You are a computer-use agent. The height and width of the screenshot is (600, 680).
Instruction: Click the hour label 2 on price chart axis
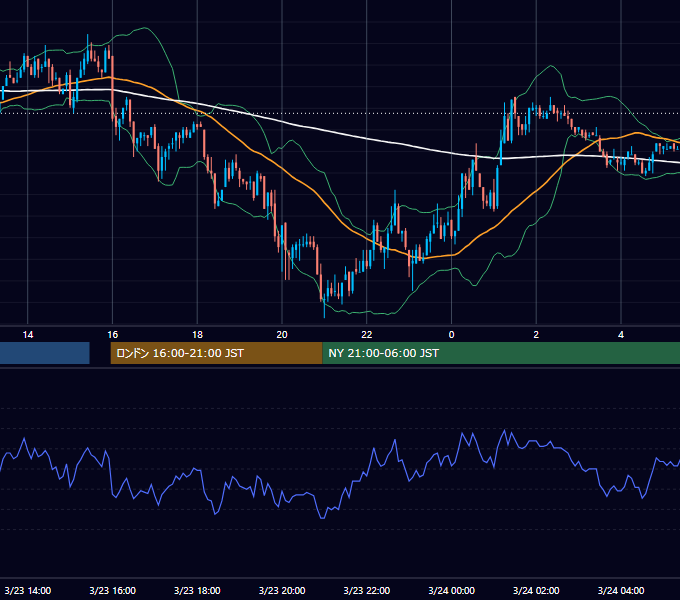[x=536, y=335]
